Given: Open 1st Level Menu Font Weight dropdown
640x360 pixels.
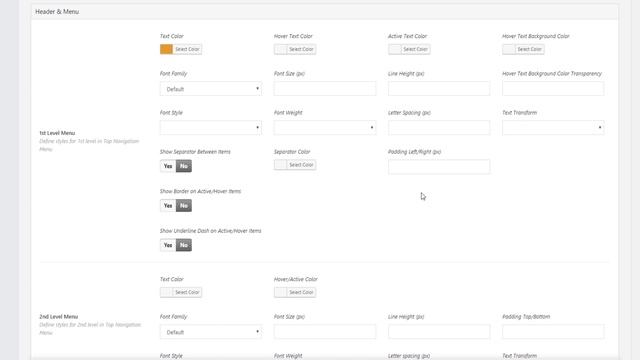Looking at the screenshot, I should click(325, 128).
